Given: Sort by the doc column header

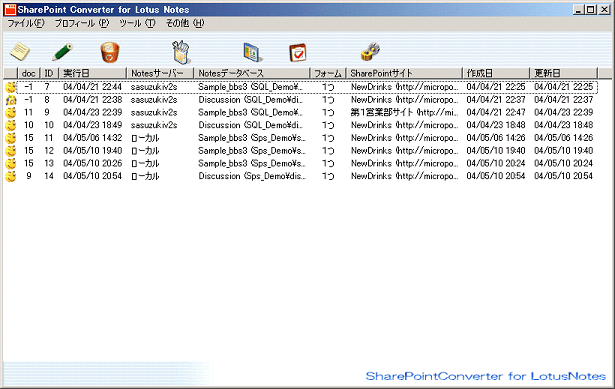Looking at the screenshot, I should [x=29, y=73].
